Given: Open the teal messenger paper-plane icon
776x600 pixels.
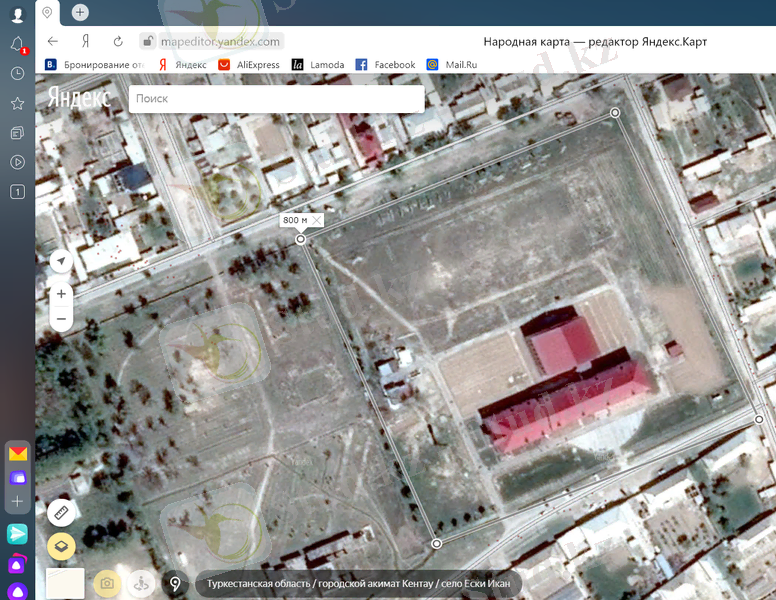Looking at the screenshot, I should (17, 534).
